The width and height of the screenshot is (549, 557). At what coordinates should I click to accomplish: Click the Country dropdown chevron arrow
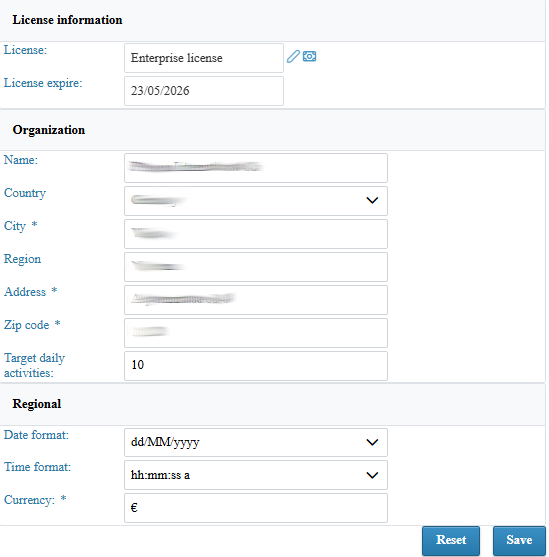coord(372,200)
